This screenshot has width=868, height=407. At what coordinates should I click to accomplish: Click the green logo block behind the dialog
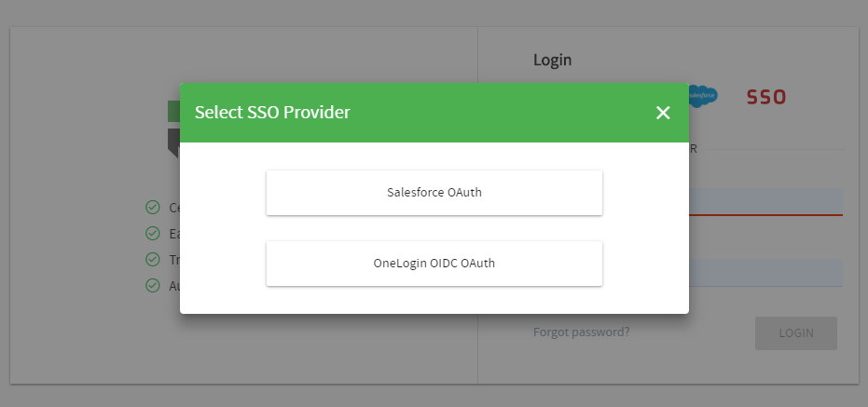click(x=173, y=112)
